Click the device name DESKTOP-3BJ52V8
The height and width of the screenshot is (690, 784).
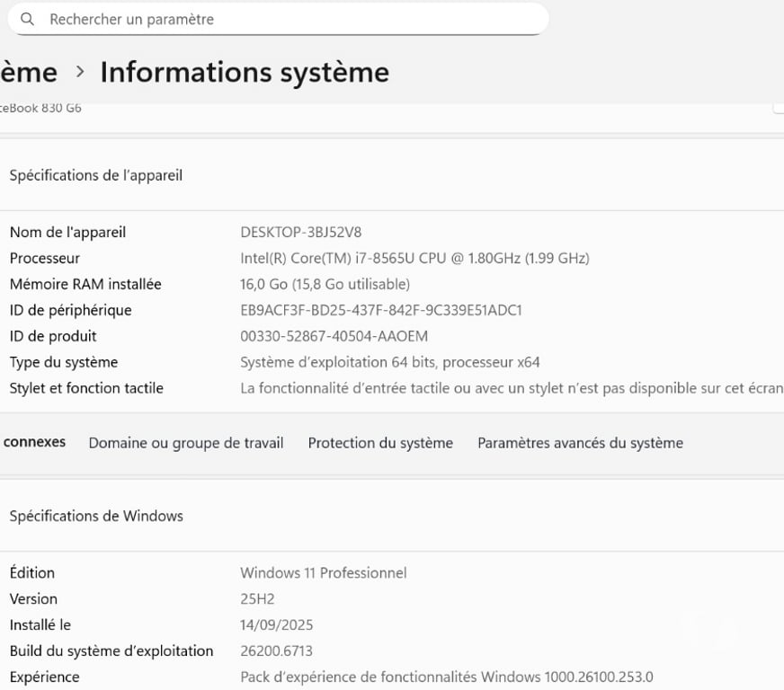(301, 232)
